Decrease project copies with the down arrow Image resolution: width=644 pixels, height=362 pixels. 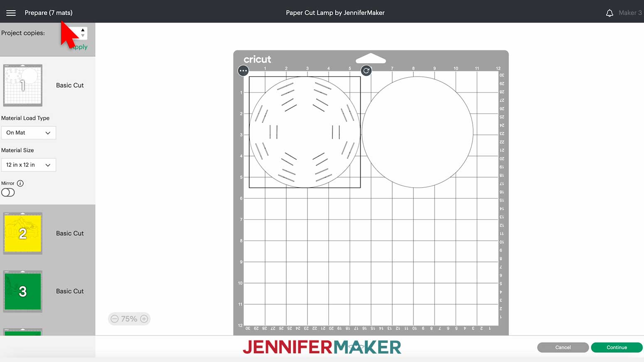coord(83,36)
